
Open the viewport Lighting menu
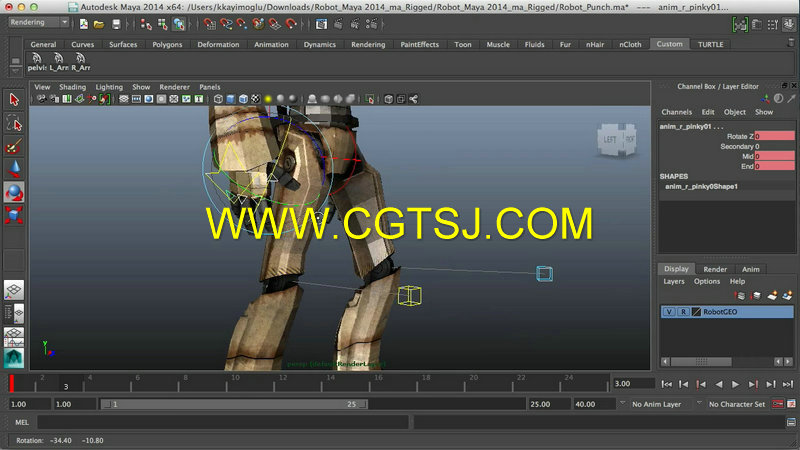coord(109,87)
